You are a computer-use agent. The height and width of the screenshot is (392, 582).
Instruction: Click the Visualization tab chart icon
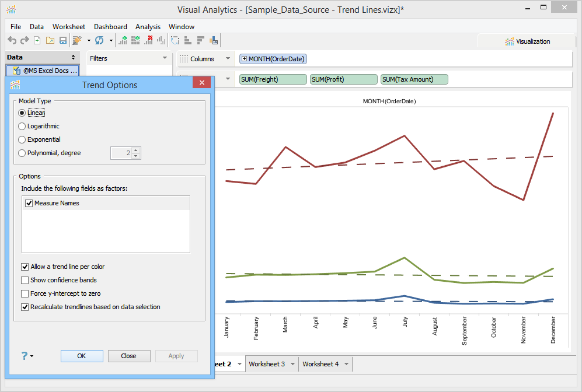tap(509, 41)
